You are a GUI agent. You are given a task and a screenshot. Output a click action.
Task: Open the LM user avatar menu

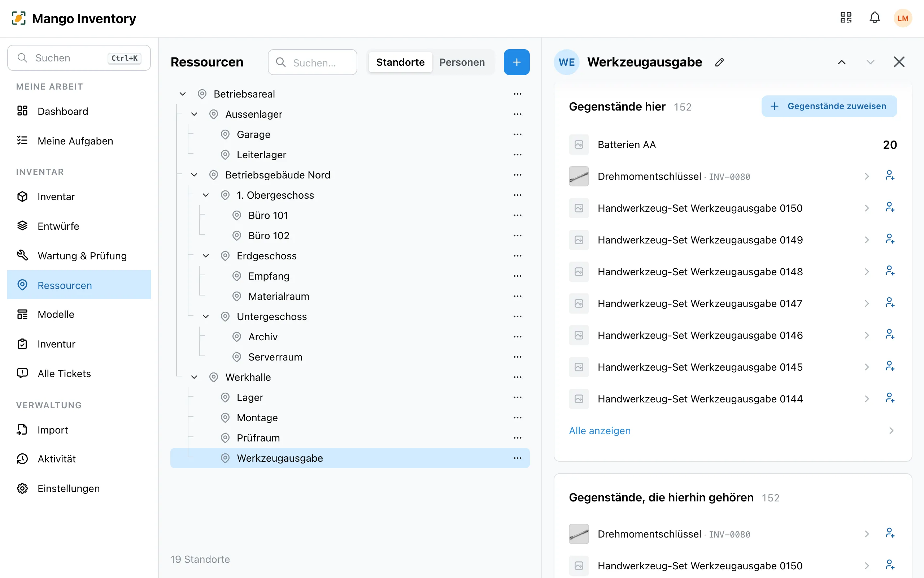[x=903, y=18]
